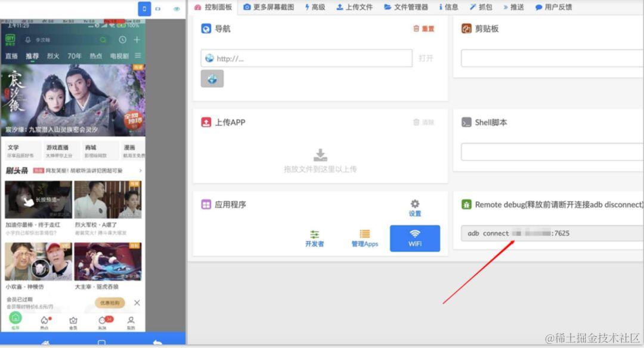This screenshot has height=348, width=644.
Task: Tap the iQIYI logo in phone screen
Action: point(10,39)
